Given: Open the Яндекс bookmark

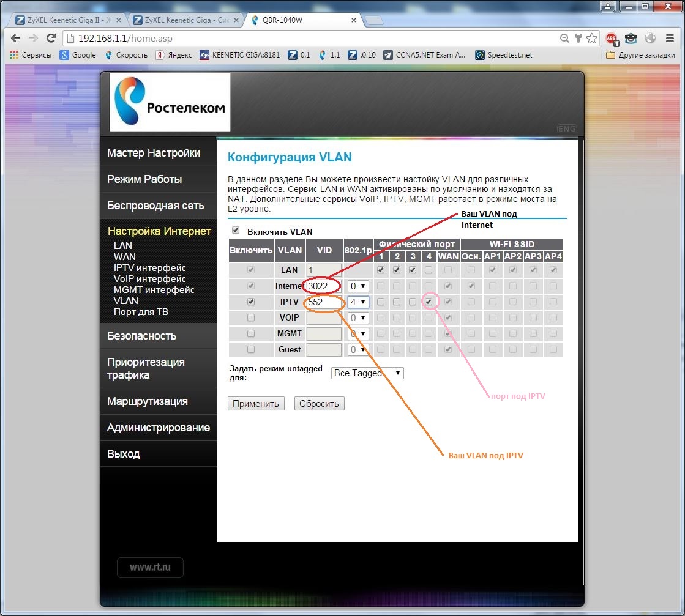Looking at the screenshot, I should click(x=174, y=55).
